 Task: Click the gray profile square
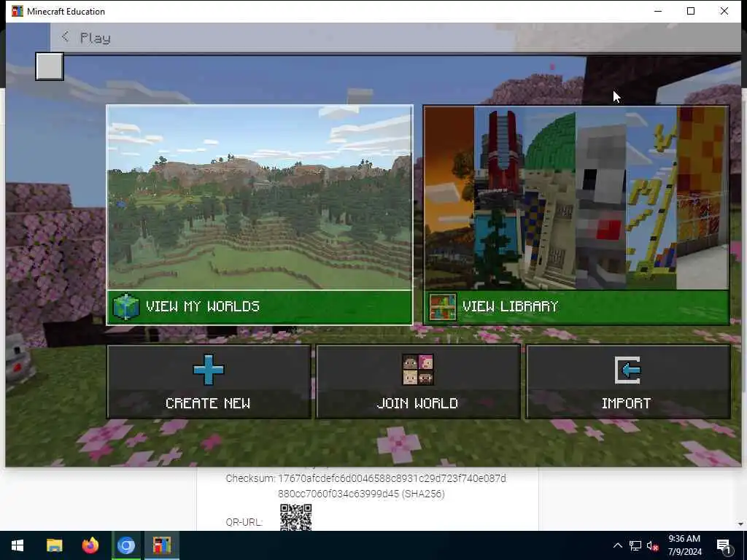tap(50, 66)
